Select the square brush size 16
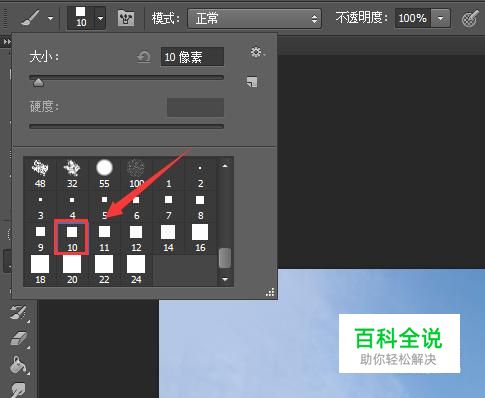Screen dimensions: 485x398 tap(200, 239)
